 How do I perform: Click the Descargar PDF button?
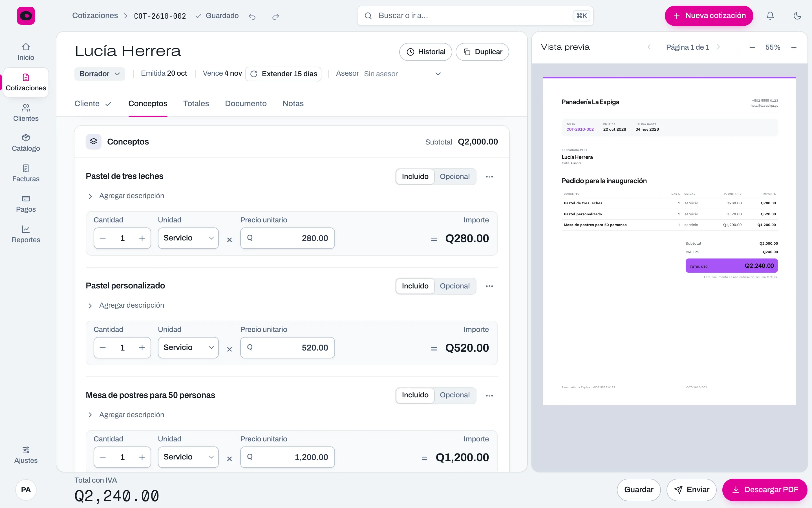765,490
